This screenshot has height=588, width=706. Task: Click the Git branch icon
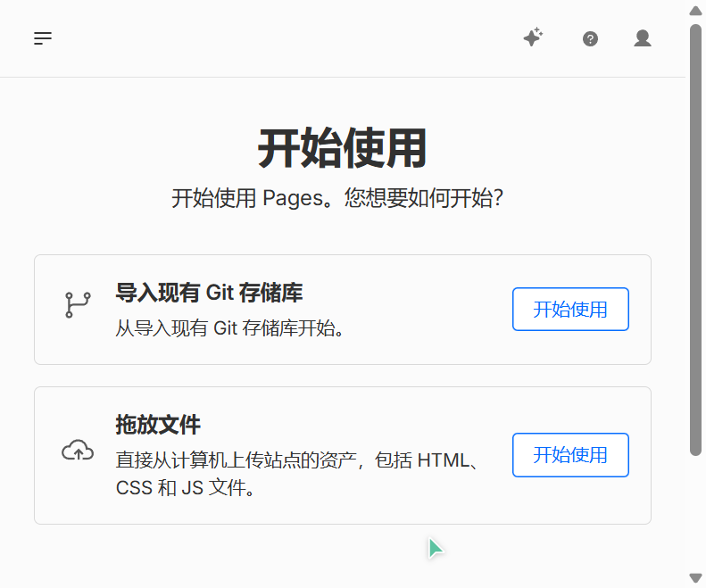[78, 305]
